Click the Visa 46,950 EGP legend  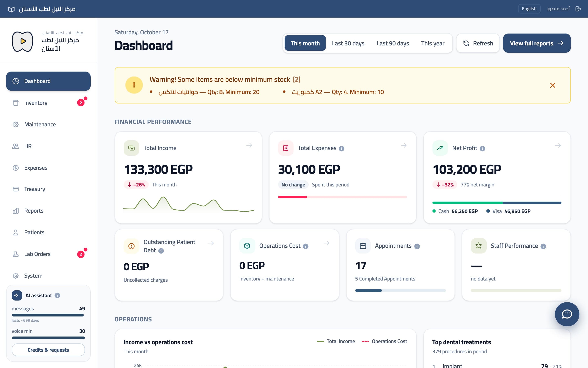click(508, 211)
